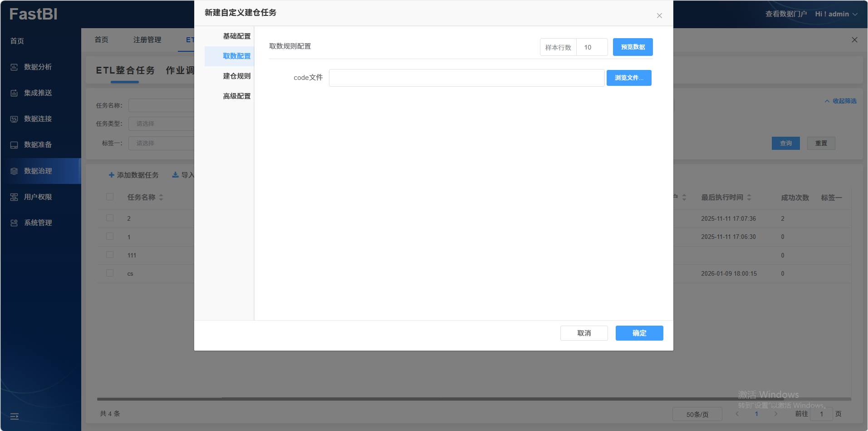
Task: Click the 数据连接 sidebar icon
Action: click(x=14, y=119)
